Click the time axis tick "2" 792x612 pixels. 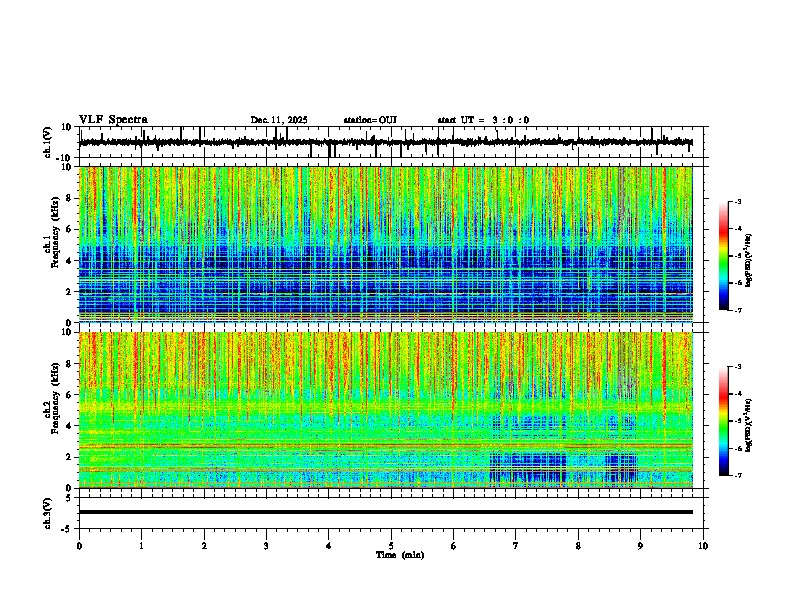[204, 546]
